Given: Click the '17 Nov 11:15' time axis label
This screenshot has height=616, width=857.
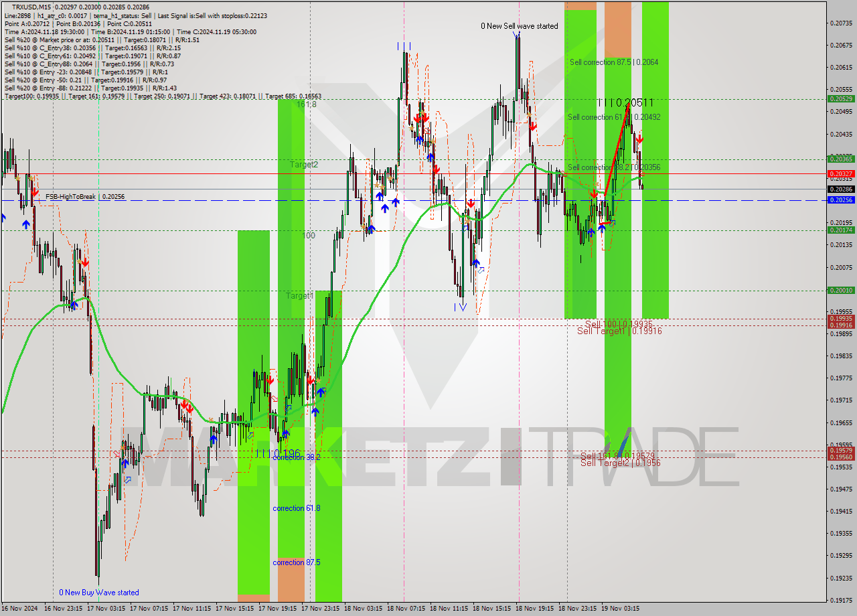Looking at the screenshot, I should 192,609.
